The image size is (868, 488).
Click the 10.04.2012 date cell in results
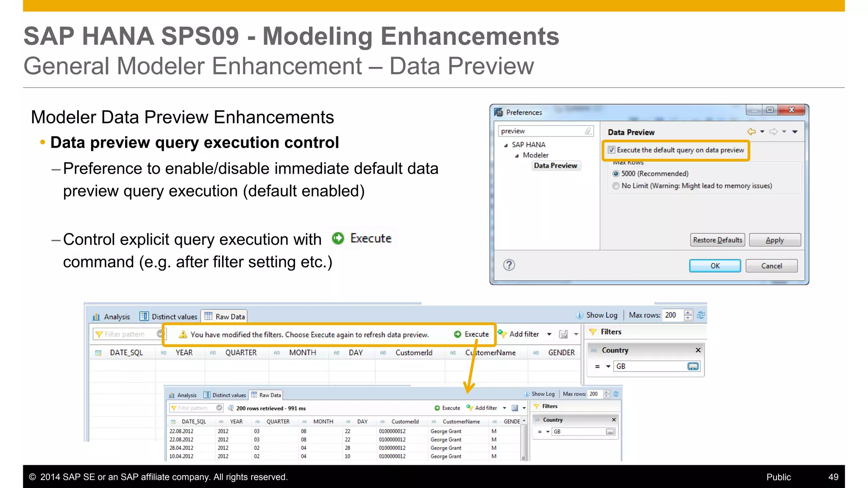click(x=181, y=457)
